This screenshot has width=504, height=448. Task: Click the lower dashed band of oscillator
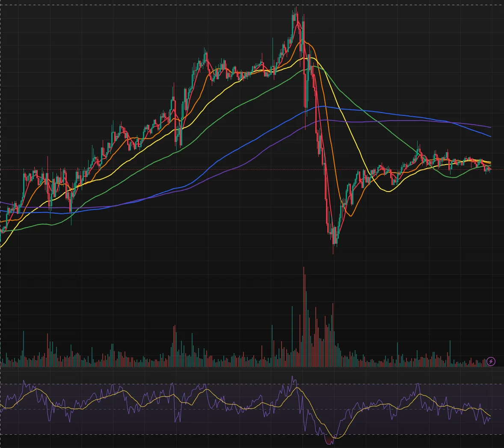click(x=252, y=434)
